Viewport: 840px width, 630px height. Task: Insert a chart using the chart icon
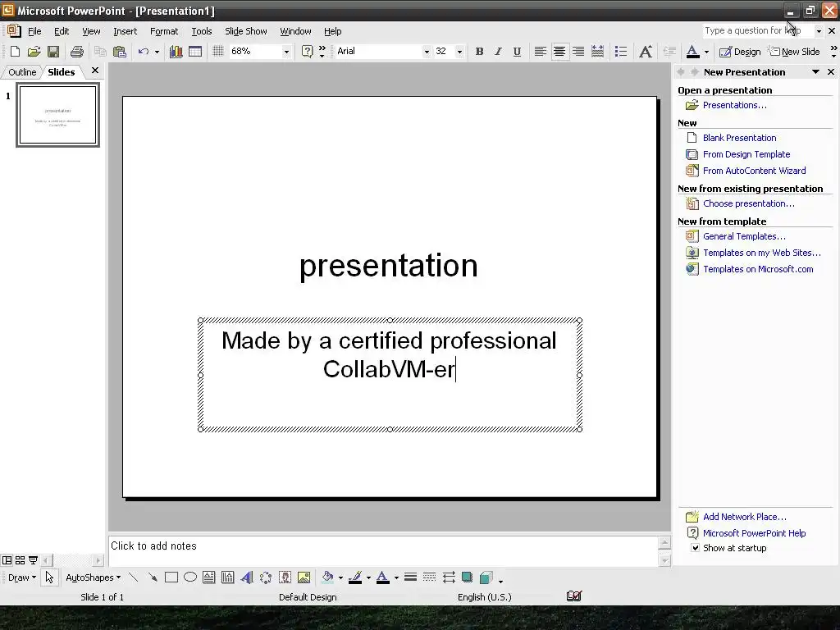click(176, 52)
